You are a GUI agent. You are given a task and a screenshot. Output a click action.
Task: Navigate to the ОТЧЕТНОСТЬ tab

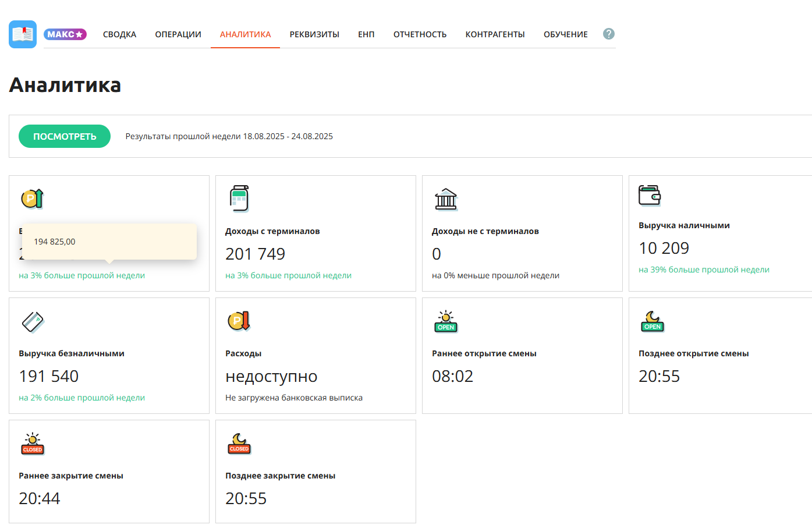point(420,34)
